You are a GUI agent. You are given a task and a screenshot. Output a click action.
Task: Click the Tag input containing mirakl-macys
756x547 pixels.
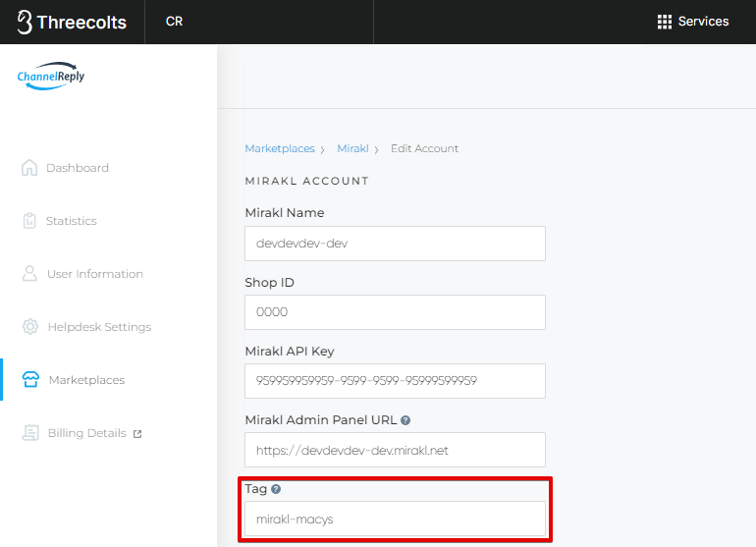pyautogui.click(x=395, y=520)
